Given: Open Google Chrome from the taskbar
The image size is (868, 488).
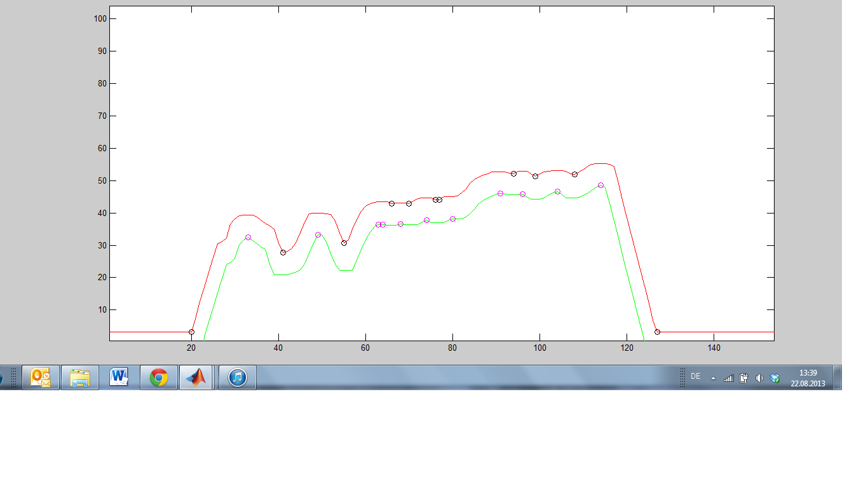Looking at the screenshot, I should pos(158,377).
